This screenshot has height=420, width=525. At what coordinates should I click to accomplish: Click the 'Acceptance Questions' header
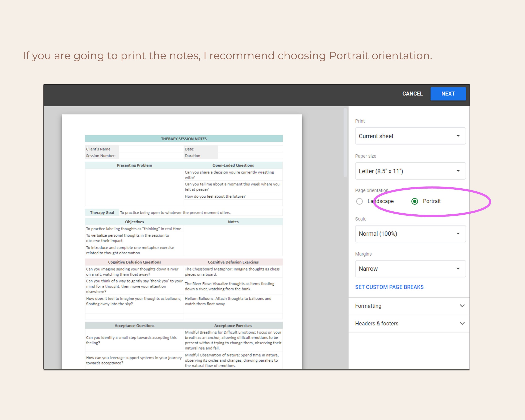[134, 325]
